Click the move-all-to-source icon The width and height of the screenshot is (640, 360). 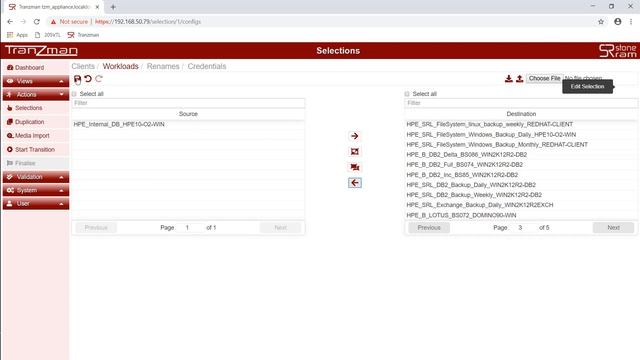tap(355, 167)
